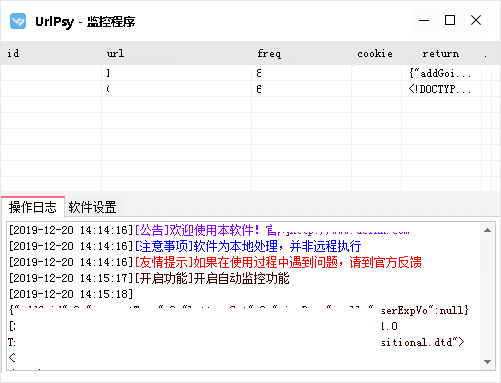Click the return column header
The width and height of the screenshot is (501, 383).
[x=442, y=53]
